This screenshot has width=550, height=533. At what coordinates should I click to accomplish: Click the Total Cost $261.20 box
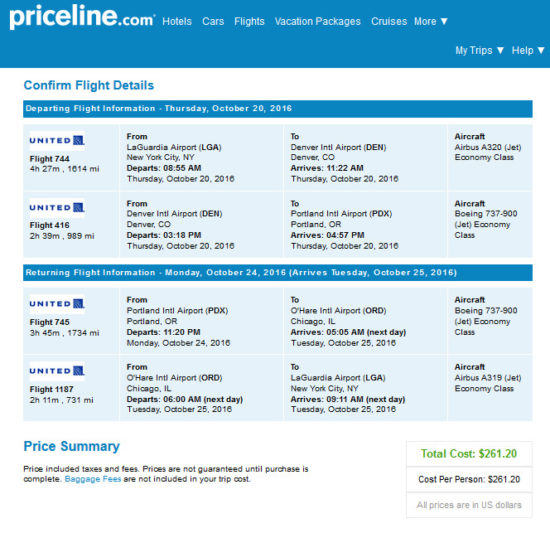(469, 454)
